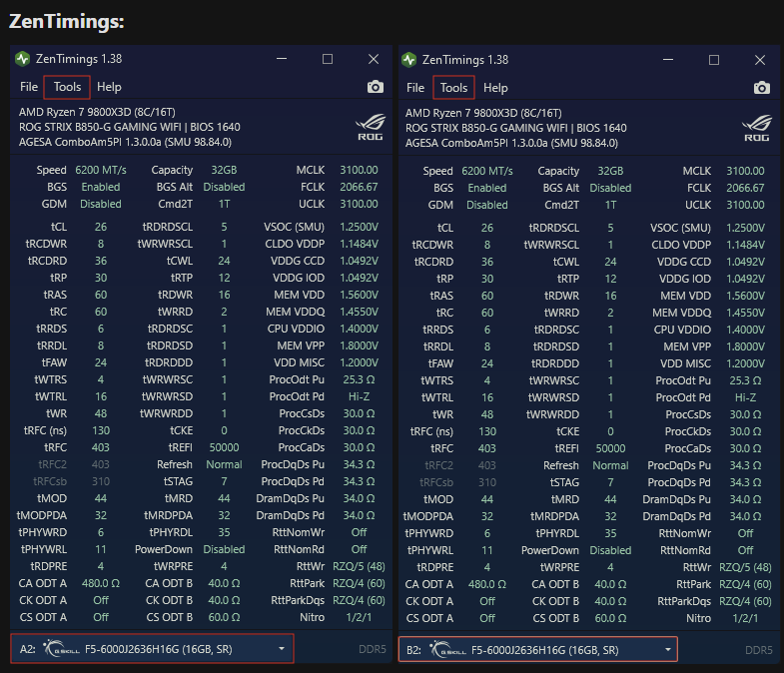This screenshot has height=673, width=784.
Task: Open the Tools menu in right window
Action: click(453, 88)
